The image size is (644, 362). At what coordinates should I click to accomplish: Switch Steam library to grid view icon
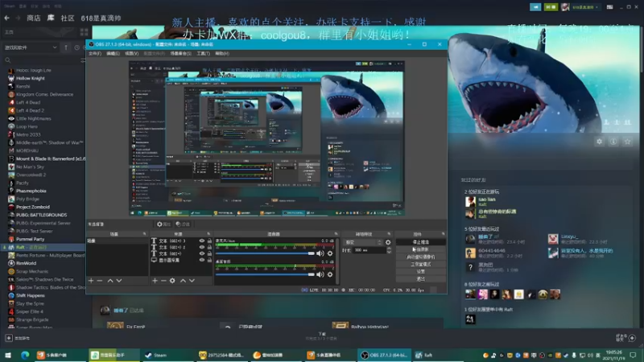84,32
